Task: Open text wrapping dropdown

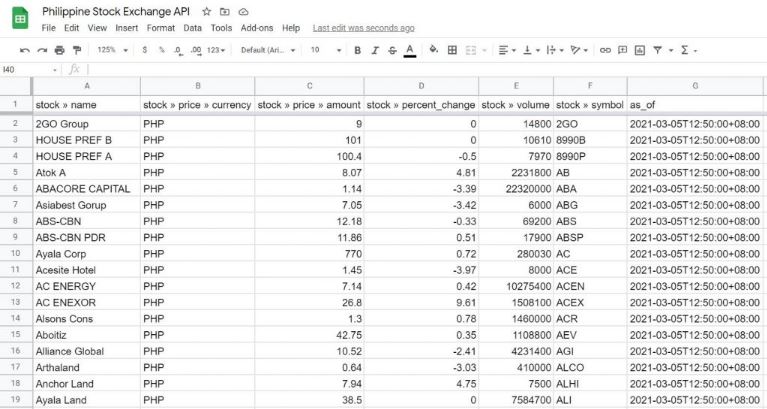Action: point(555,50)
